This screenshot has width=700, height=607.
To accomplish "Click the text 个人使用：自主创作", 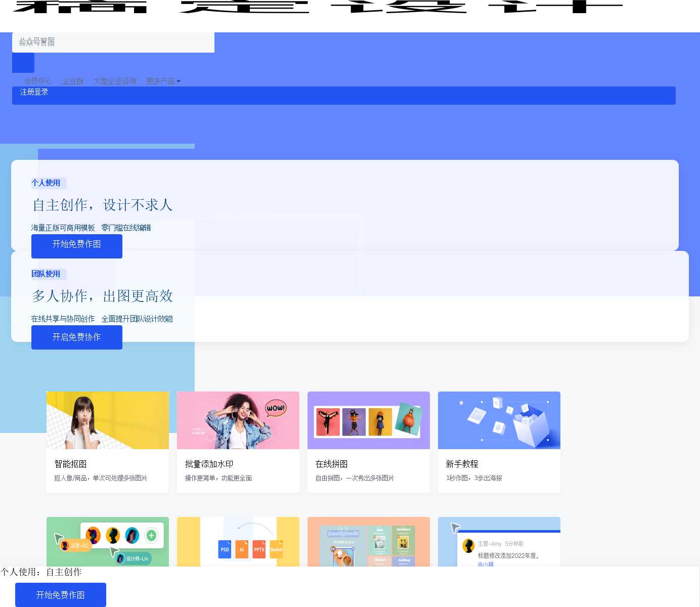I will click(41, 572).
